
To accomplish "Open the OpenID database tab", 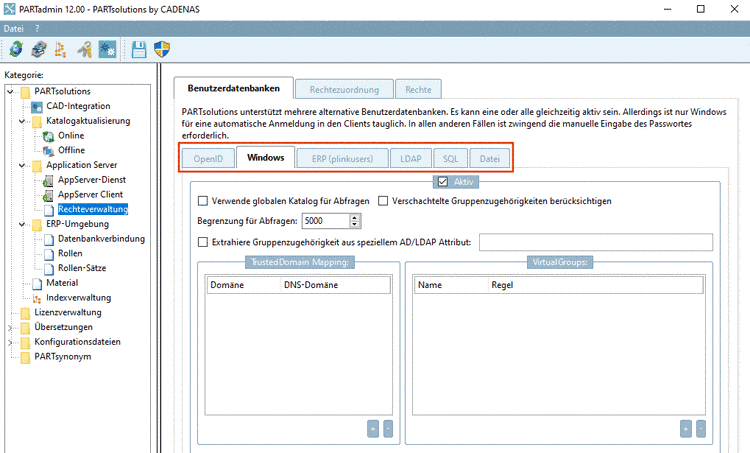I will coord(208,159).
